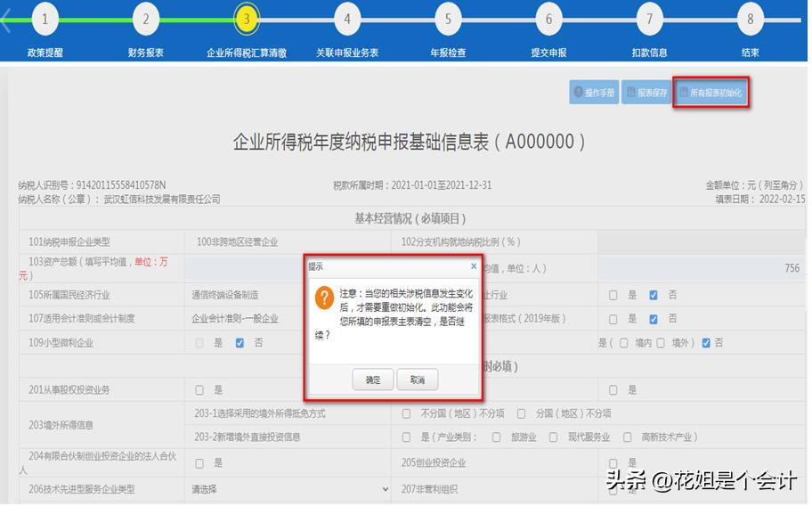Image resolution: width=812 pixels, height=506 pixels.
Task: Go to step 1 政策提醒
Action: pos(45,20)
